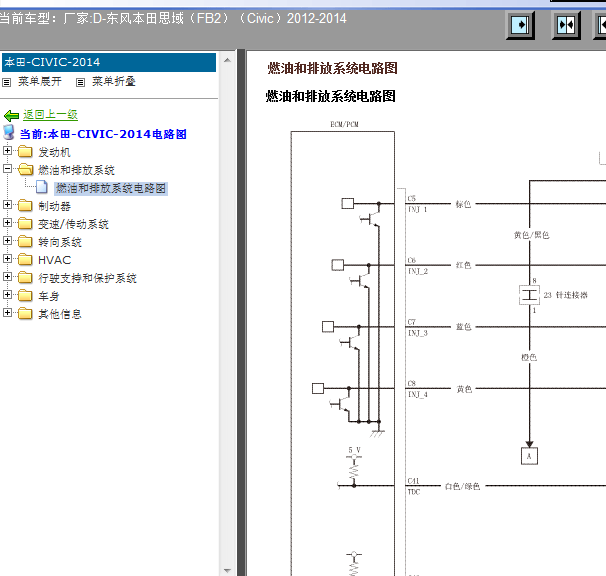Click the ECM/PCM label in diagram
This screenshot has width=606, height=576.
coord(344,124)
